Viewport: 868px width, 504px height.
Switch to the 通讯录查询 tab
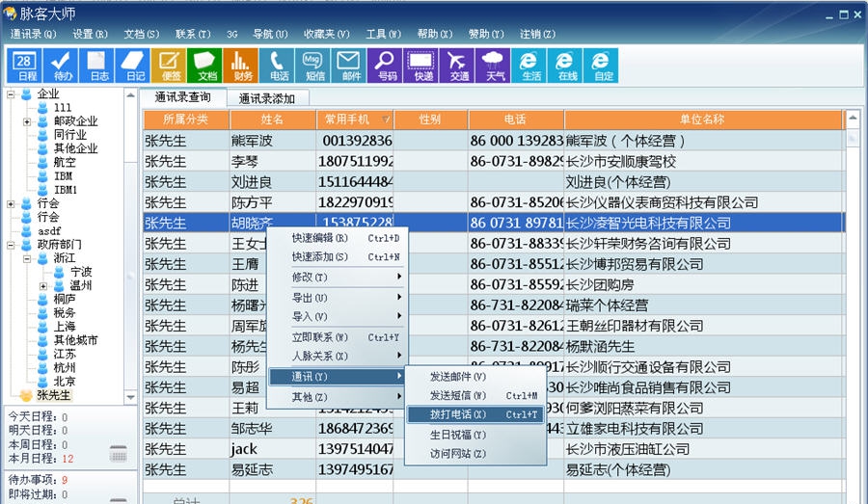click(x=182, y=97)
